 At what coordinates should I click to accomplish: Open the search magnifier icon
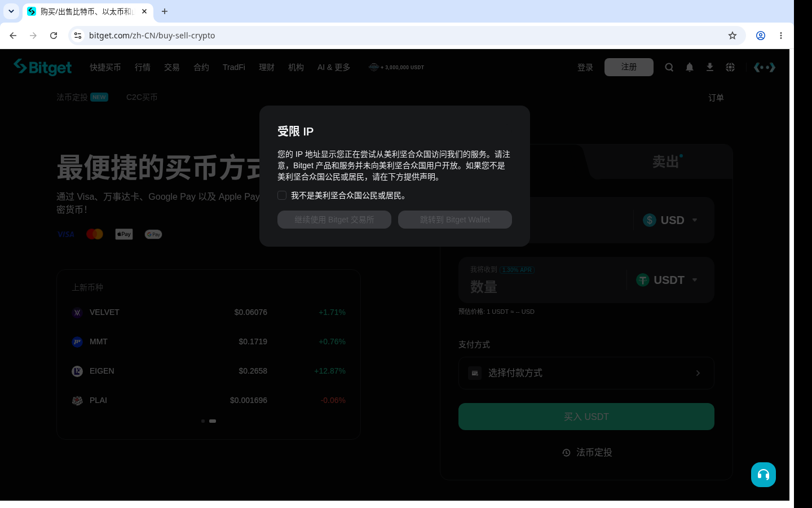[x=669, y=67]
